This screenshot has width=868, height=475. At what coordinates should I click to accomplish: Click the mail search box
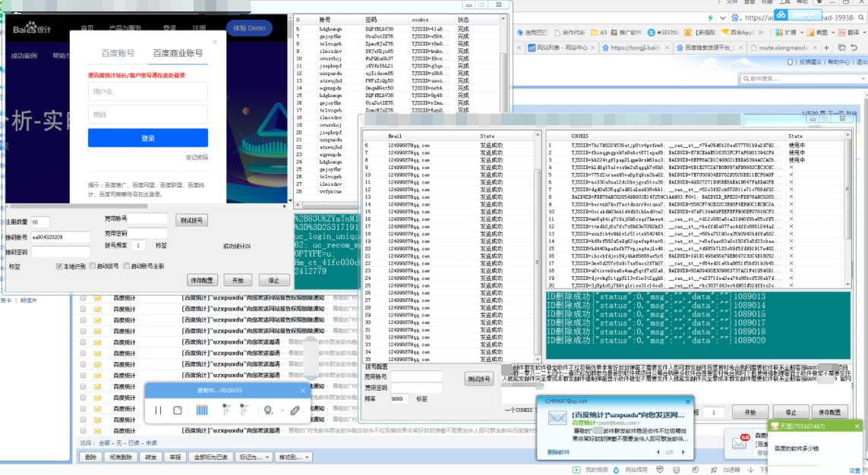pos(803,79)
